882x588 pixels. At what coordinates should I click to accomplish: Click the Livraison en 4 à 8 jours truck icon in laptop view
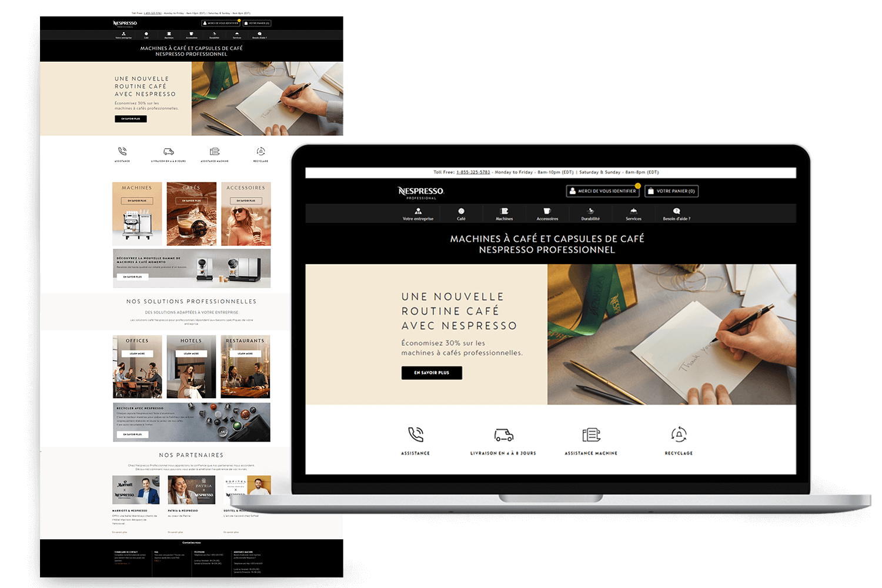(x=504, y=435)
